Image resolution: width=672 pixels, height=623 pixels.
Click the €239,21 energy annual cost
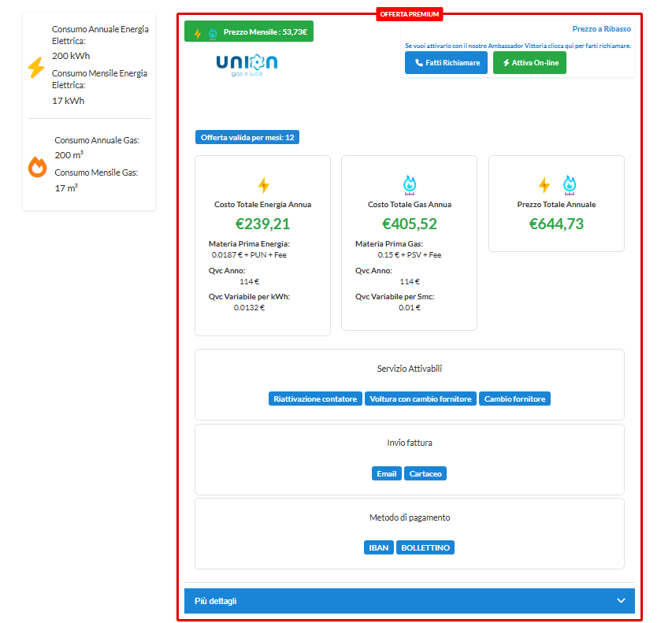click(262, 224)
